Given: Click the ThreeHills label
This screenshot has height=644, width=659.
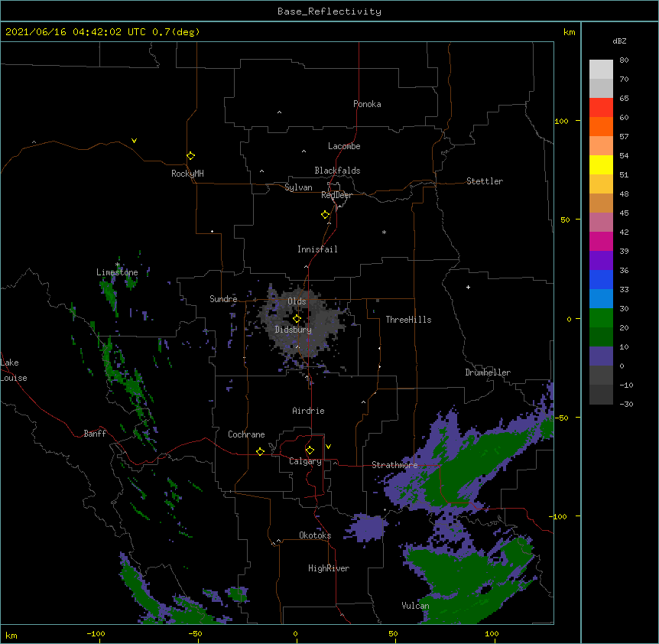Looking at the screenshot, I should click(408, 320).
